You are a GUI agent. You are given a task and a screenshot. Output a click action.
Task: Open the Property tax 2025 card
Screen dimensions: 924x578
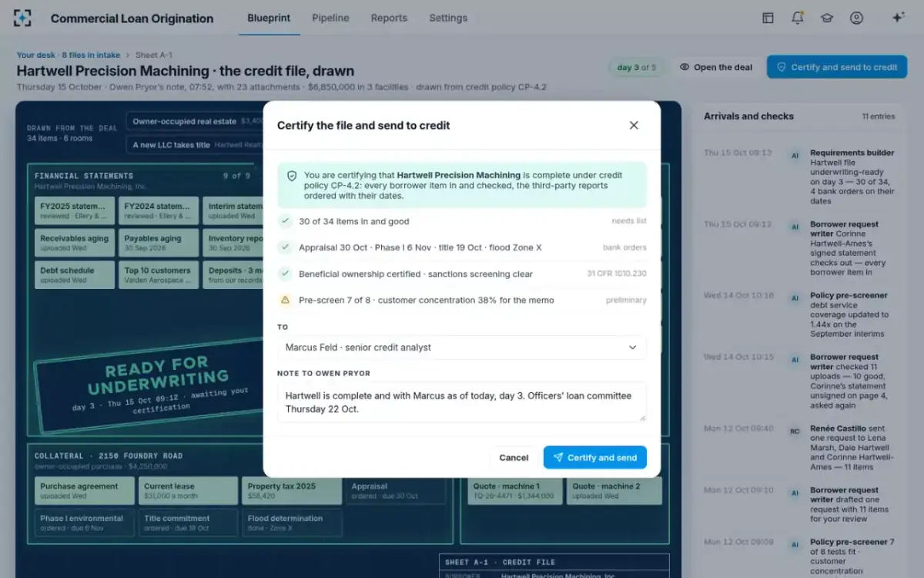point(292,491)
